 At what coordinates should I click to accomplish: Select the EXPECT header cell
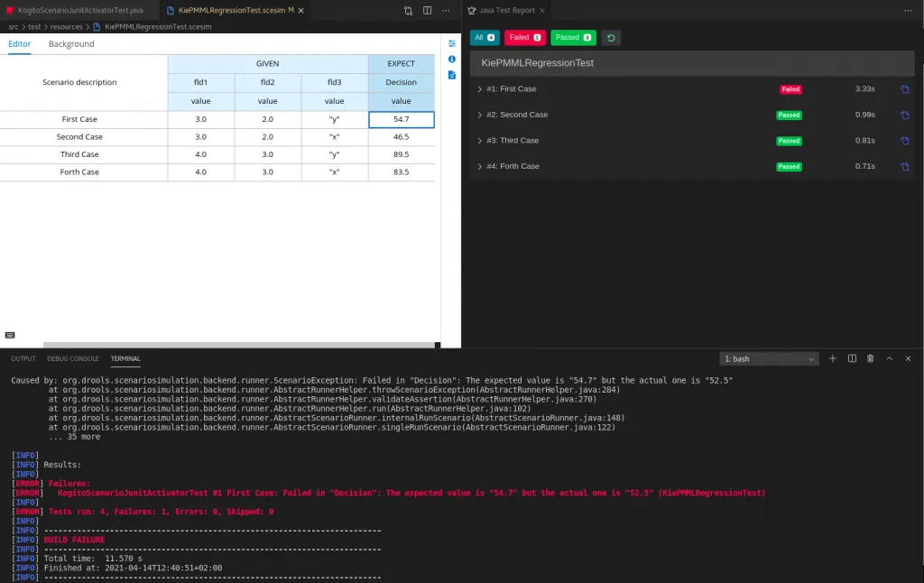[x=402, y=64]
